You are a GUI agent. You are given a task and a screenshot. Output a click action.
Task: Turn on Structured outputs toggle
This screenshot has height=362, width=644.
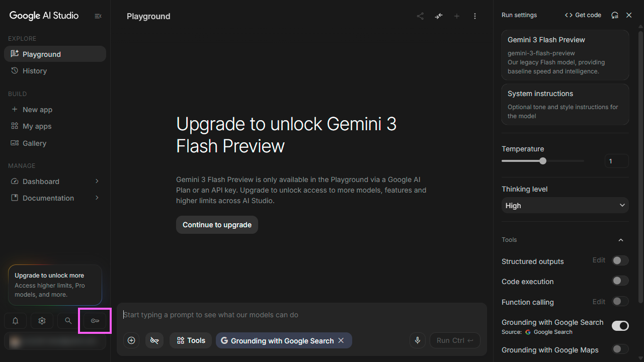tap(620, 260)
